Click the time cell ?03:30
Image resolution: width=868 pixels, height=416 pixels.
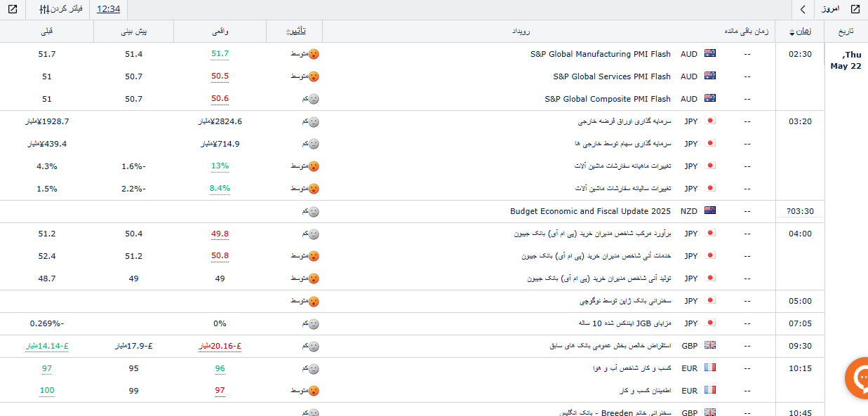point(799,211)
